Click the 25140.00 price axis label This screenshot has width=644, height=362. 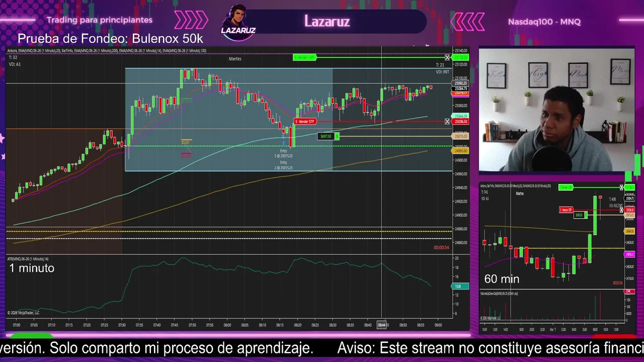click(x=461, y=51)
